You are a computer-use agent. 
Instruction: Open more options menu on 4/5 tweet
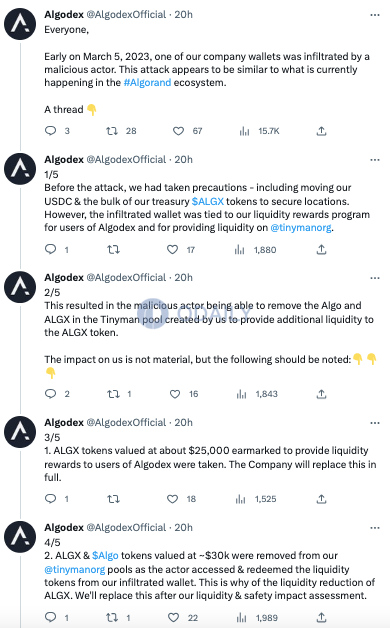[375, 528]
